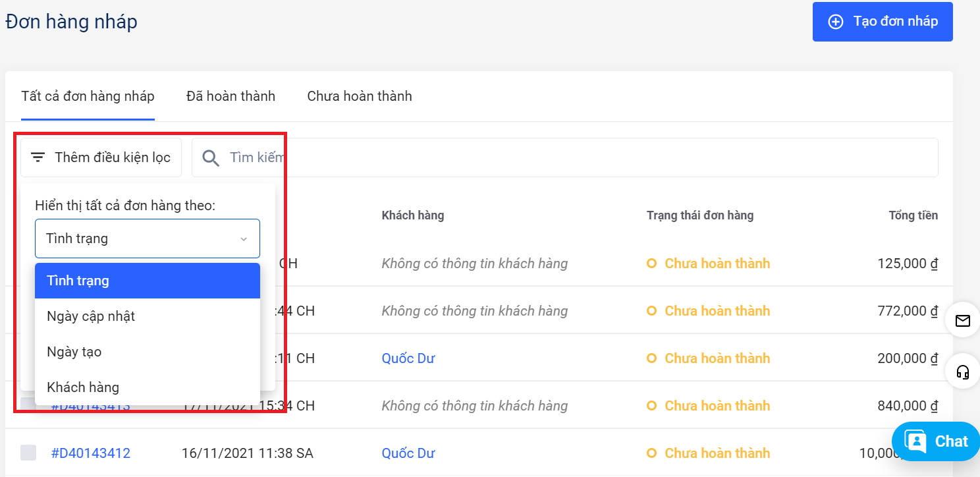Open Tất cả đơn hàng nháp tab

88,96
